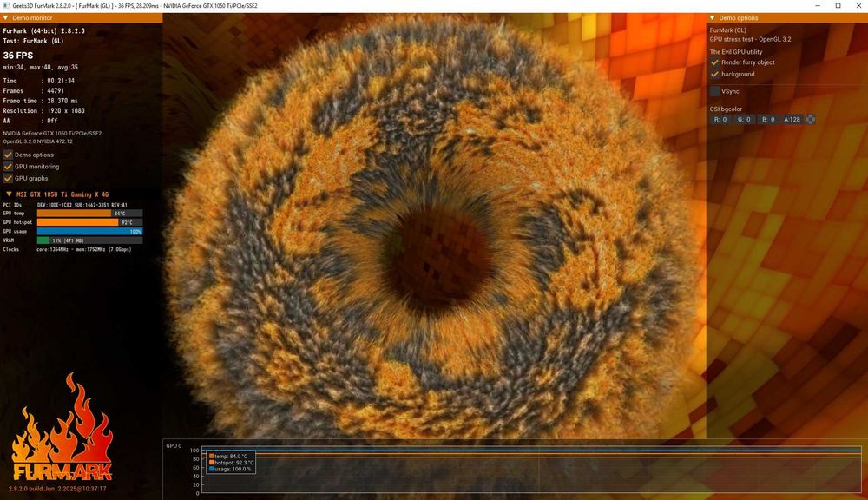Click the furry donut center hole
The image size is (868, 500).
[x=437, y=260]
